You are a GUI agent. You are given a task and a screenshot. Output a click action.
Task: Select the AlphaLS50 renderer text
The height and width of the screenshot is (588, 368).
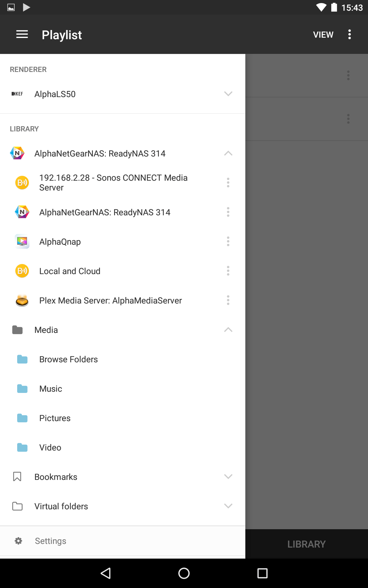tap(55, 94)
